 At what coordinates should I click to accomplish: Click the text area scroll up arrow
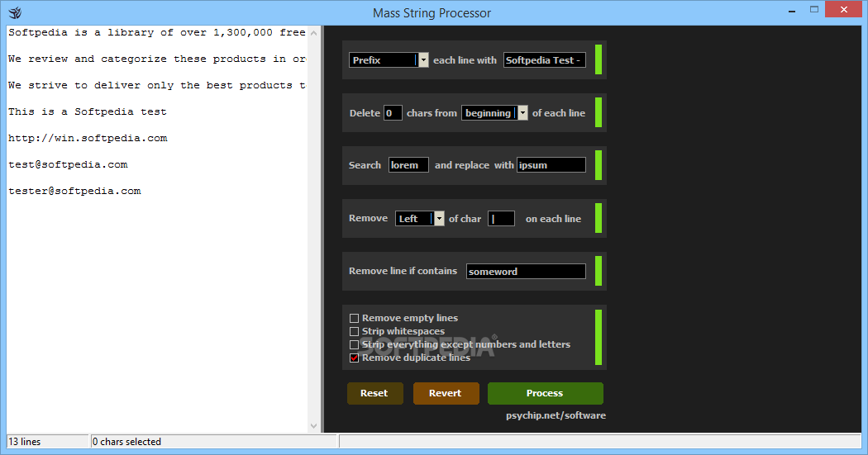click(314, 33)
